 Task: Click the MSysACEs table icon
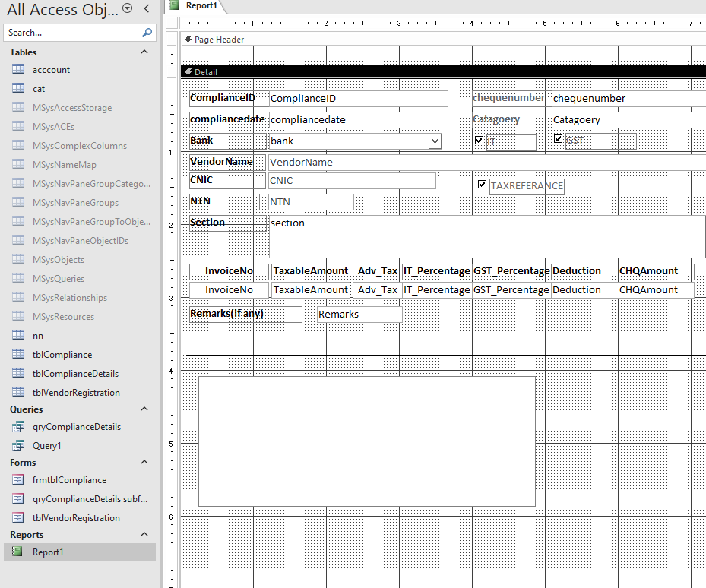(x=18, y=125)
